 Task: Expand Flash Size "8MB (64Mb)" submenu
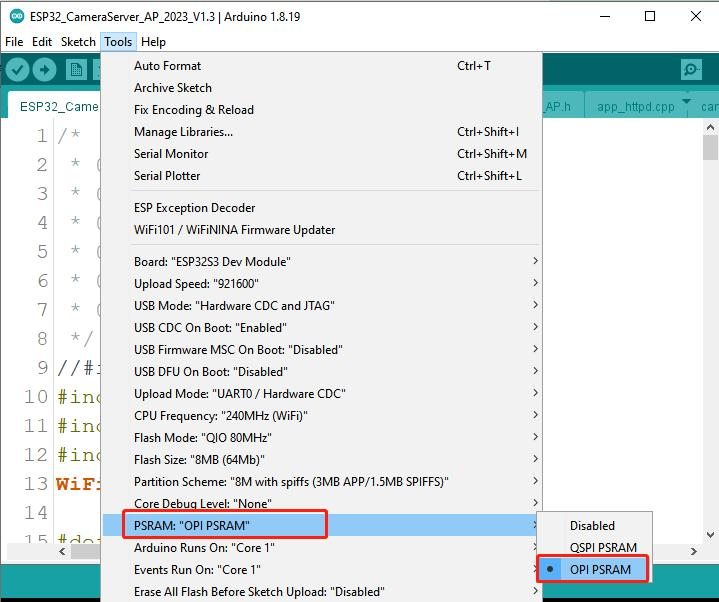click(321, 459)
